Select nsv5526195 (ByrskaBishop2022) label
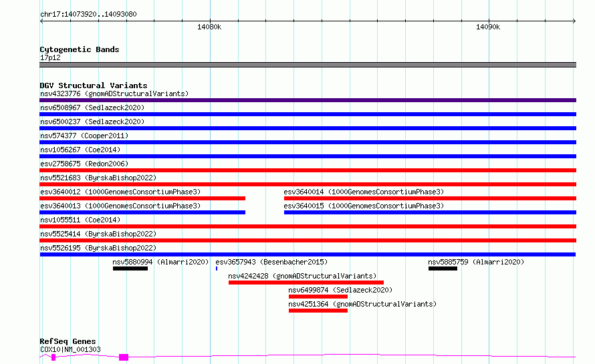The image size is (595, 364). click(98, 248)
